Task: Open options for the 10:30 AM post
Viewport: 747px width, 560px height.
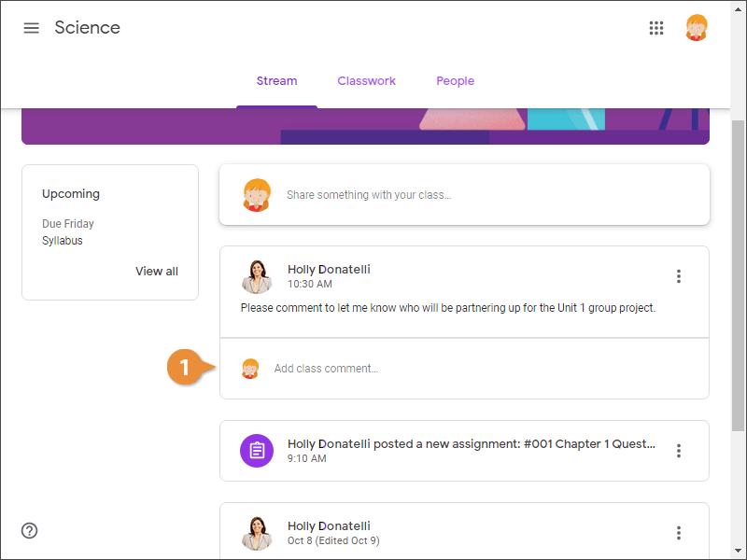Action: (x=679, y=276)
